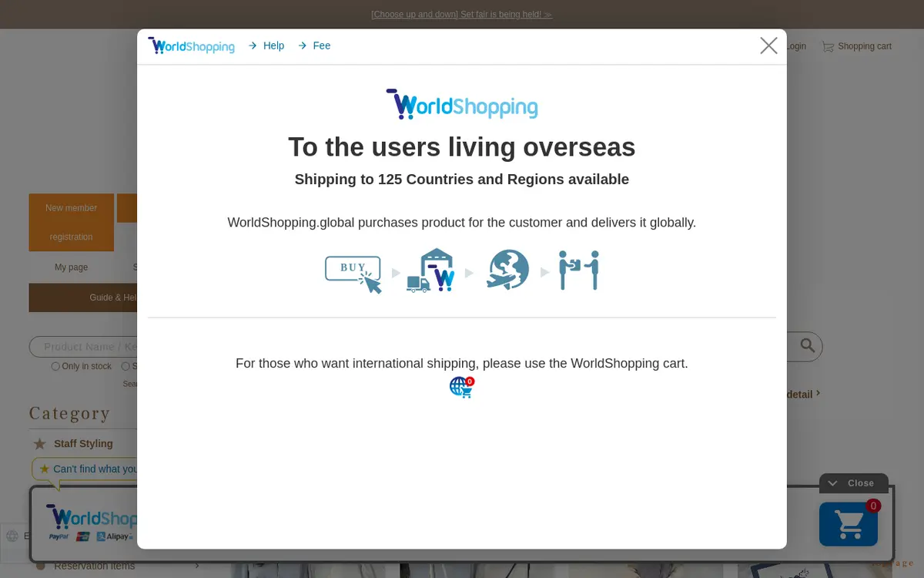Click the WorldShopping globe cart icon
924x578 pixels.
click(x=462, y=387)
